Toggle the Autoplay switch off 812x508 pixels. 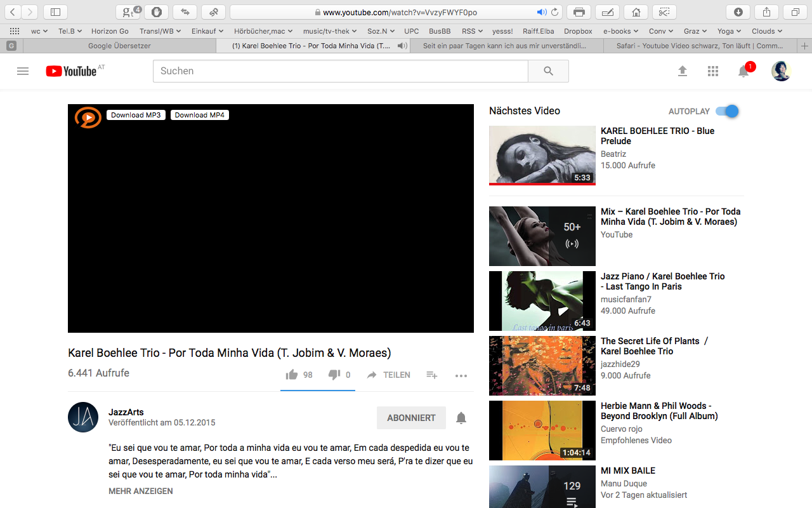(727, 111)
